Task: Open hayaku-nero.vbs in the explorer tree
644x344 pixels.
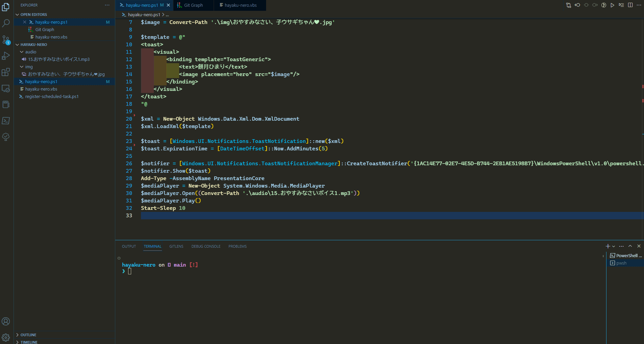Action: pyautogui.click(x=41, y=89)
